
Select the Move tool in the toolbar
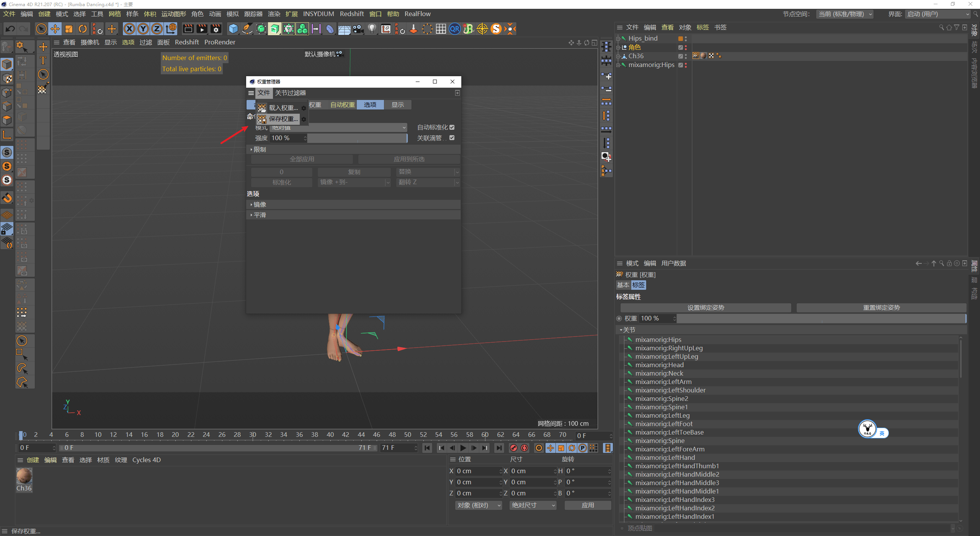click(55, 29)
